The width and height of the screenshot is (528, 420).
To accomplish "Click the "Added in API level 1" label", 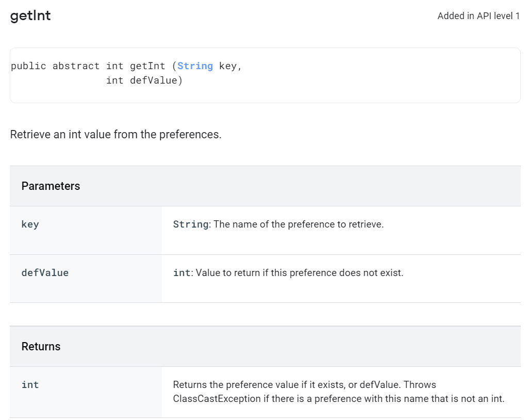I will pos(478,16).
